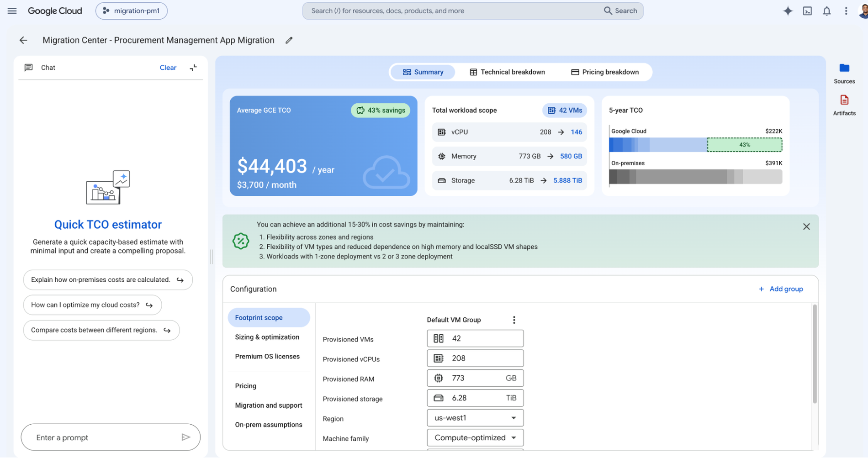Viewport: 868px width, 458px height.
Task: Select Pricing configuration section
Action: [246, 386]
